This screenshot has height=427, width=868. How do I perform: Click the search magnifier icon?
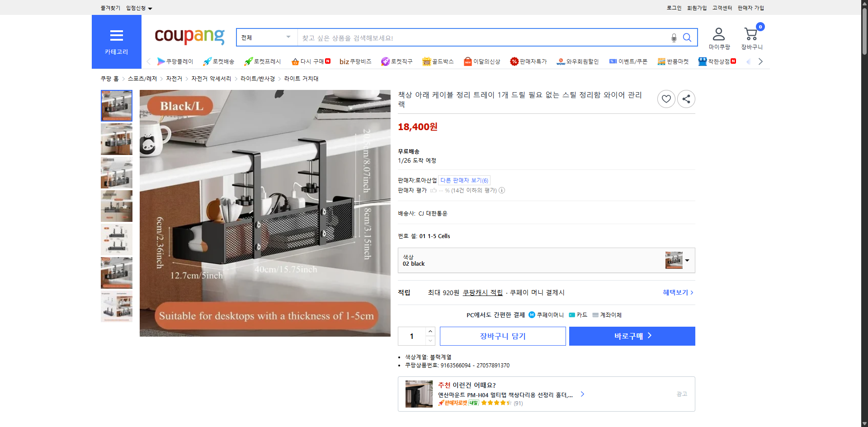tap(687, 38)
